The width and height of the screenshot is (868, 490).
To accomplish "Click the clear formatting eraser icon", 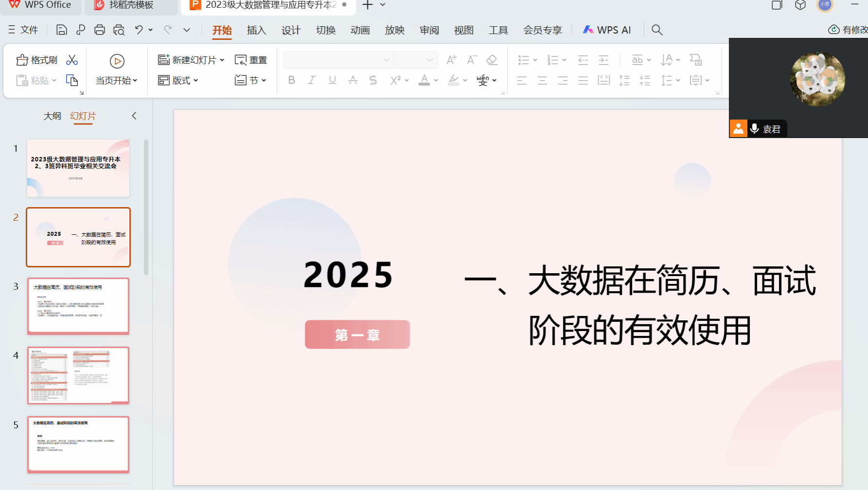I will (492, 60).
